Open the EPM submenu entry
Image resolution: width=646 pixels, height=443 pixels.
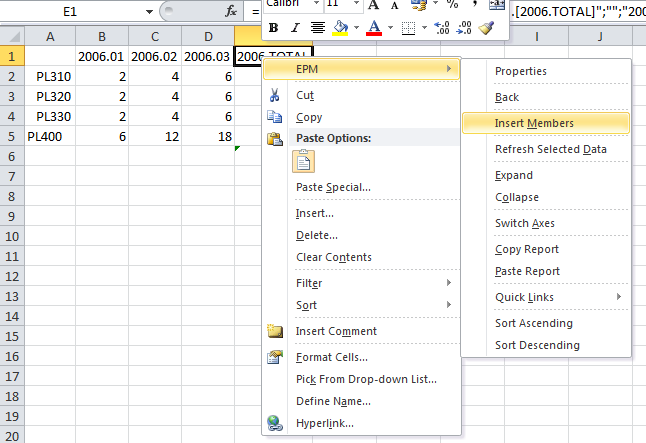pyautogui.click(x=361, y=69)
